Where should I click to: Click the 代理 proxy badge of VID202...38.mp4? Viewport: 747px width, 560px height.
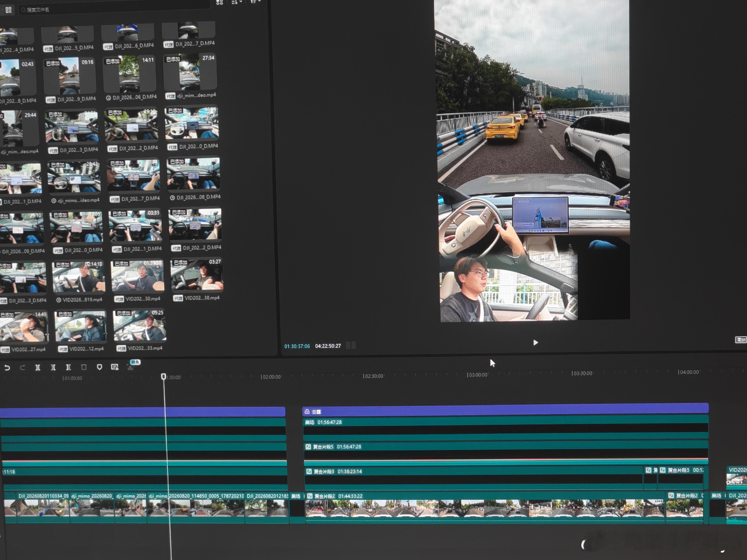pos(178,298)
